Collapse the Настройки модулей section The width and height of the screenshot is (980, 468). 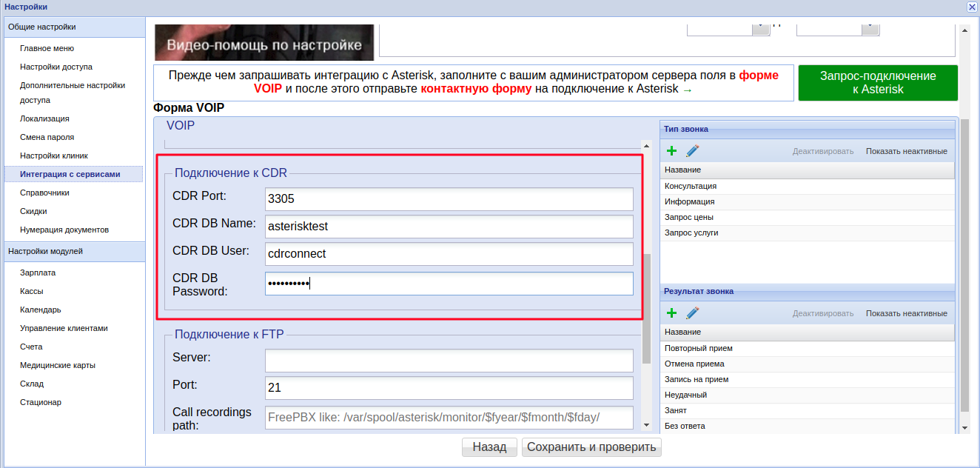tap(73, 251)
